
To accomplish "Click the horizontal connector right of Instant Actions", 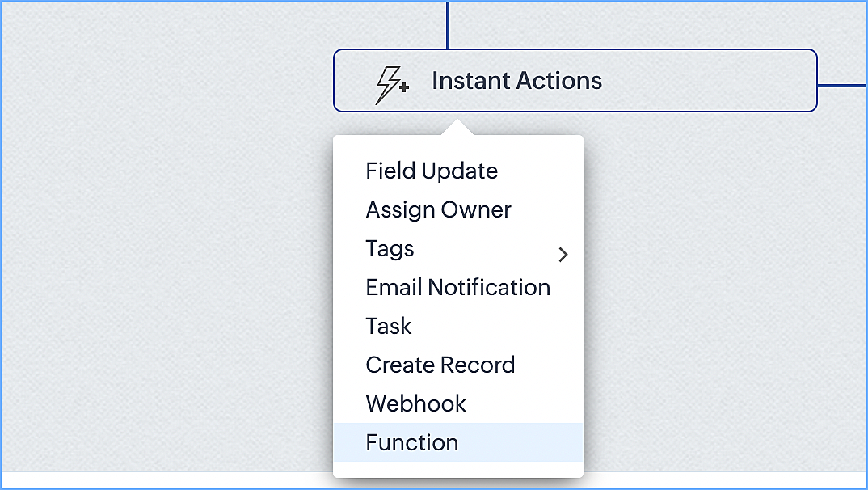I will pyautogui.click(x=842, y=85).
